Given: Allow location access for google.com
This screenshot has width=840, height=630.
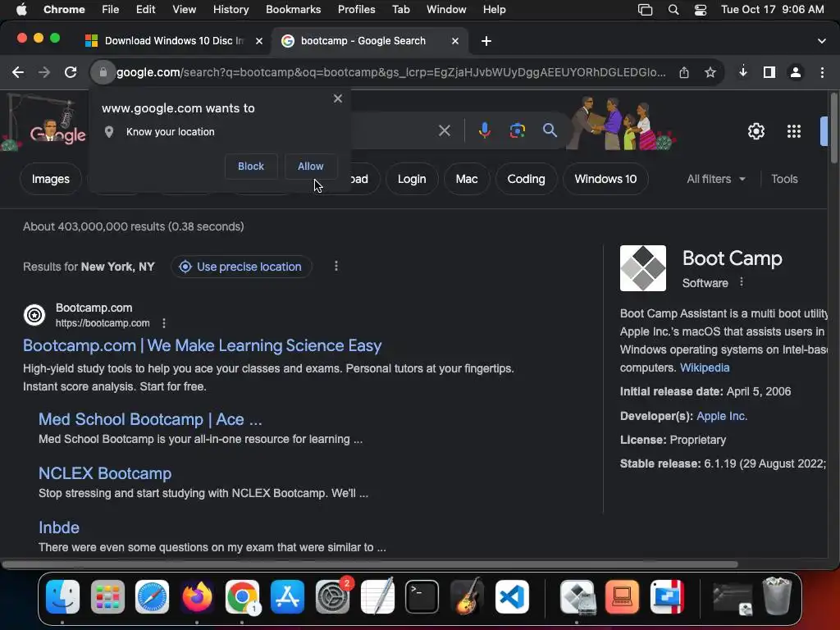Looking at the screenshot, I should click(x=311, y=166).
